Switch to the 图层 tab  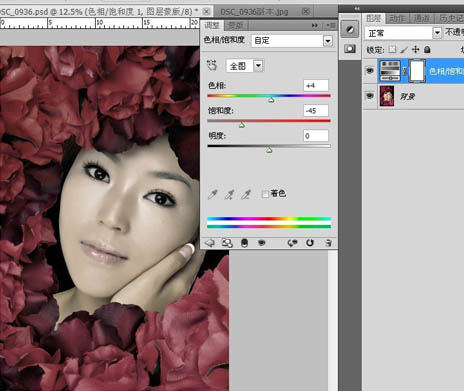373,18
